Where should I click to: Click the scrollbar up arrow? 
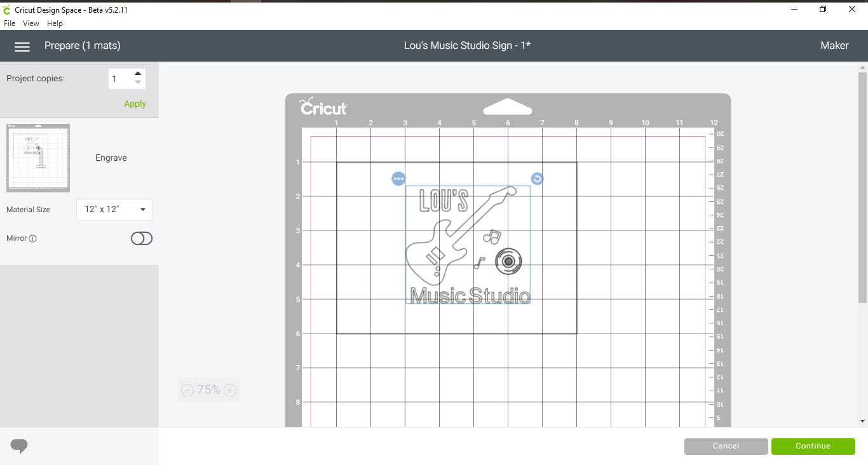tap(862, 66)
